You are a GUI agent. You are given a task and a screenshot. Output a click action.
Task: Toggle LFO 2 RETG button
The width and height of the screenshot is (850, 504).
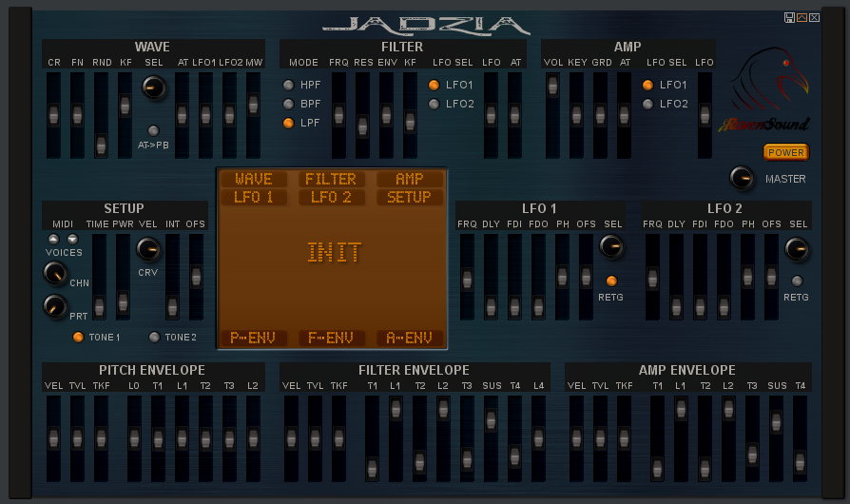(x=797, y=281)
